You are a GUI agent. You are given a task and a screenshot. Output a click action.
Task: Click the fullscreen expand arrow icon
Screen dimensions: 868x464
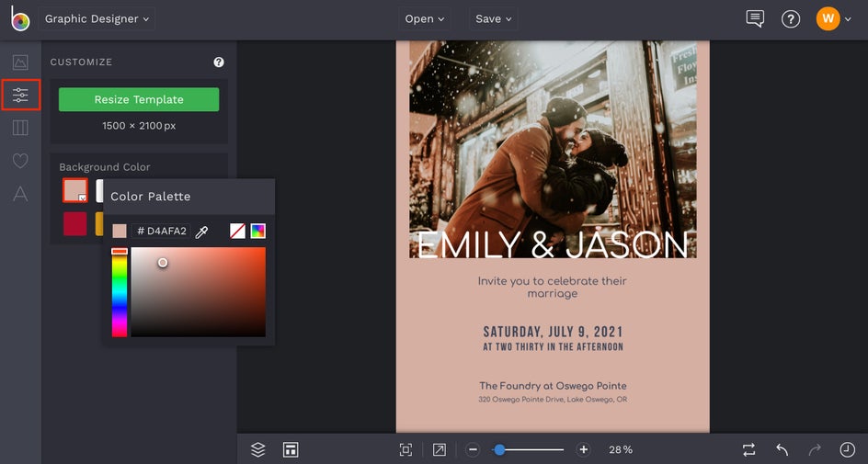coord(440,449)
